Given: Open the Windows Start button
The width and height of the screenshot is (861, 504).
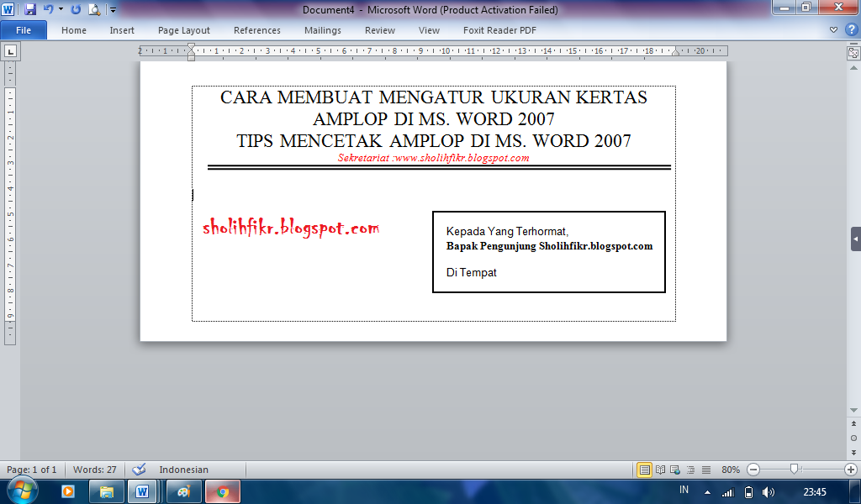Looking at the screenshot, I should [22, 490].
